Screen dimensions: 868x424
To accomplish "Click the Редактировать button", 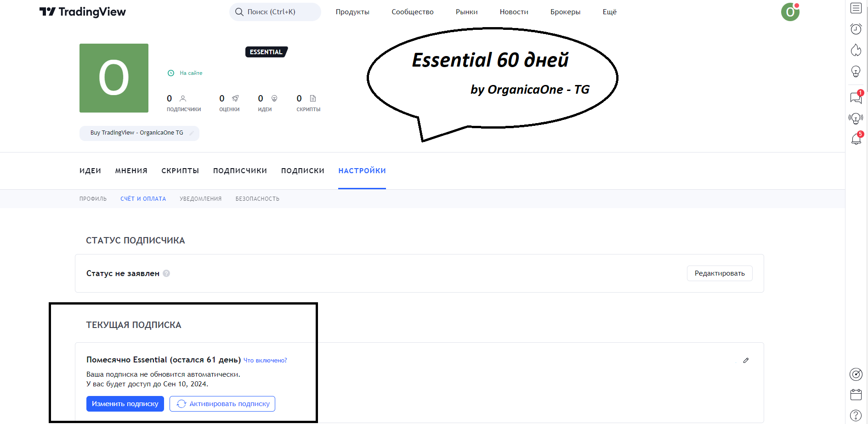I will coord(720,273).
